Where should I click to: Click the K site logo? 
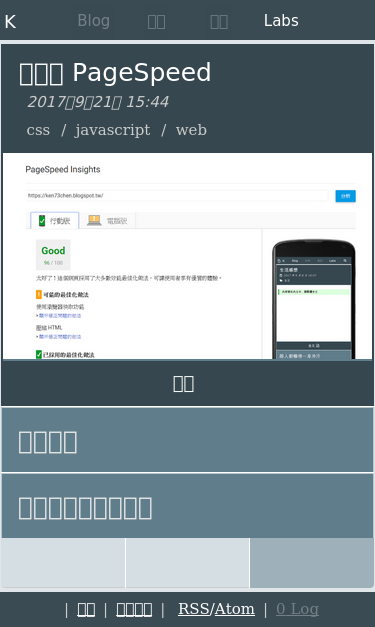click(x=10, y=21)
